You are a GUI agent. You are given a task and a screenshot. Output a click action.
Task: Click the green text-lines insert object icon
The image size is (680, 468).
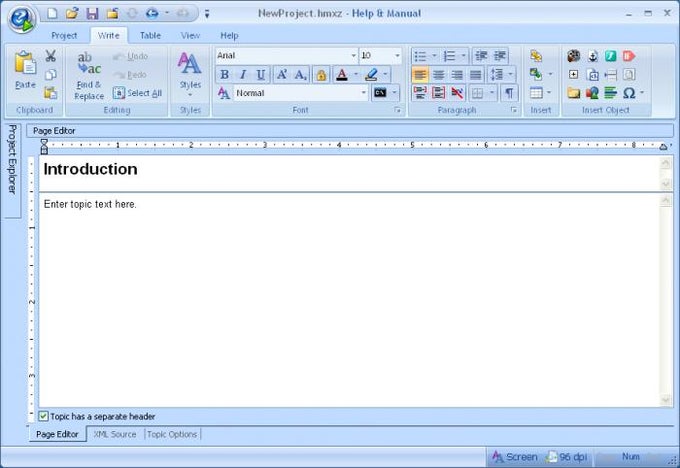611,93
